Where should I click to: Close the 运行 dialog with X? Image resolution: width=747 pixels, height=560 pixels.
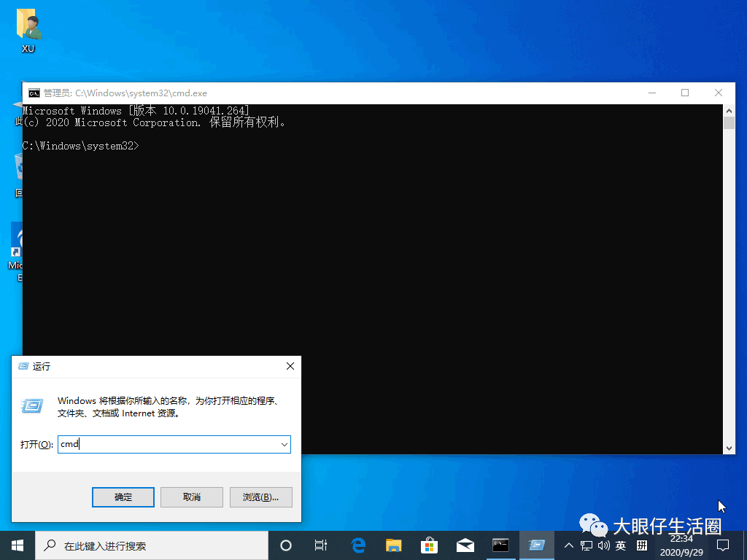290,366
